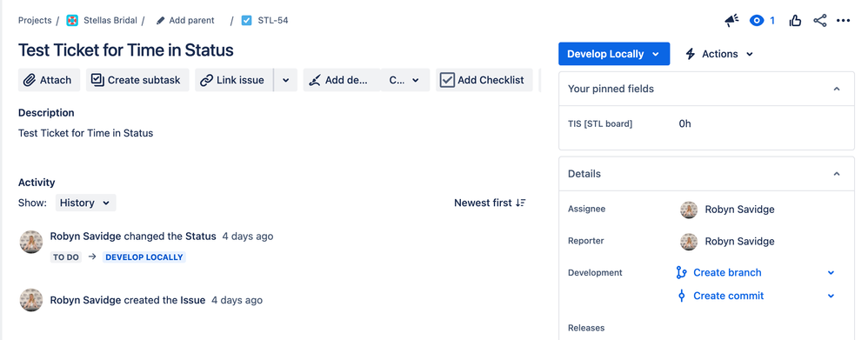Click the DEVELOP LOCALLY status lozenge in history

(x=144, y=257)
